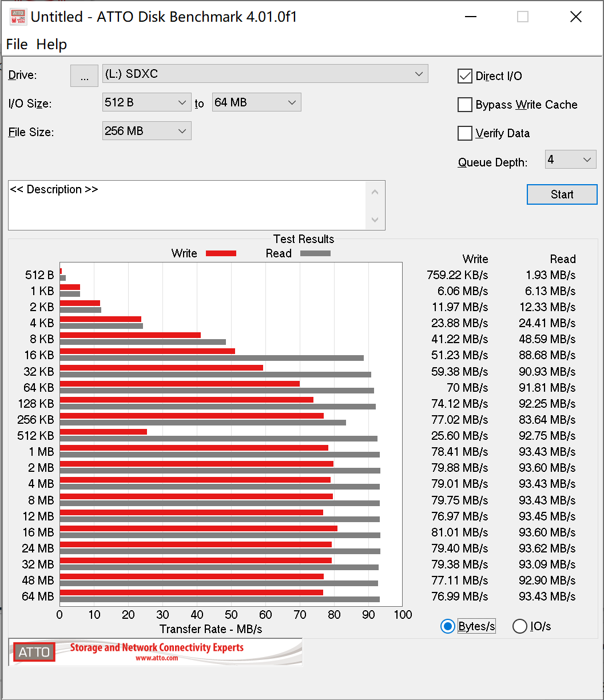Click the write value 759.22 KB/s
Image resolution: width=604 pixels, height=700 pixels.
(458, 275)
